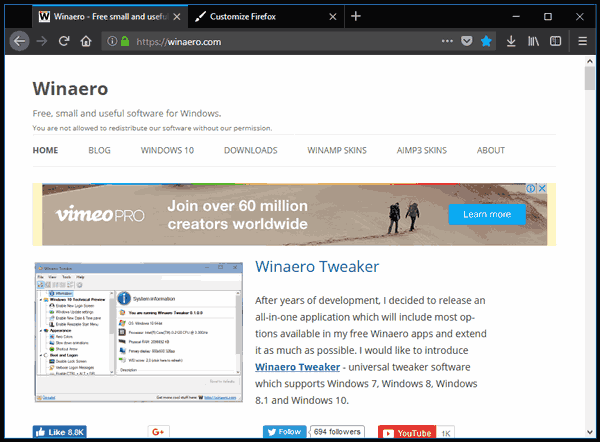Switch to the Winaero tab

(110, 16)
